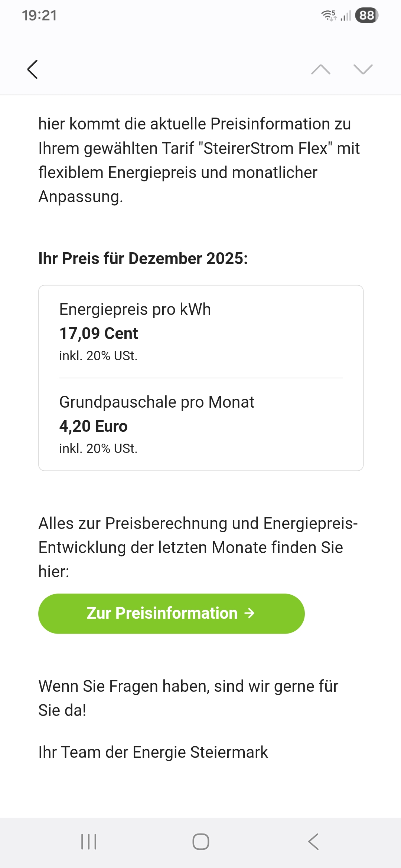The height and width of the screenshot is (868, 401).
Task: Tap the 4,20 Euro monthly fee
Action: click(x=94, y=426)
